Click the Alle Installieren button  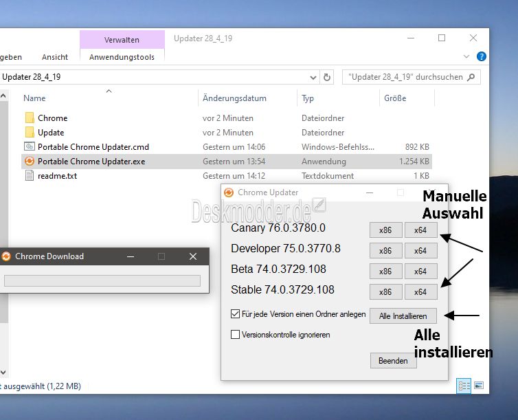tap(403, 316)
